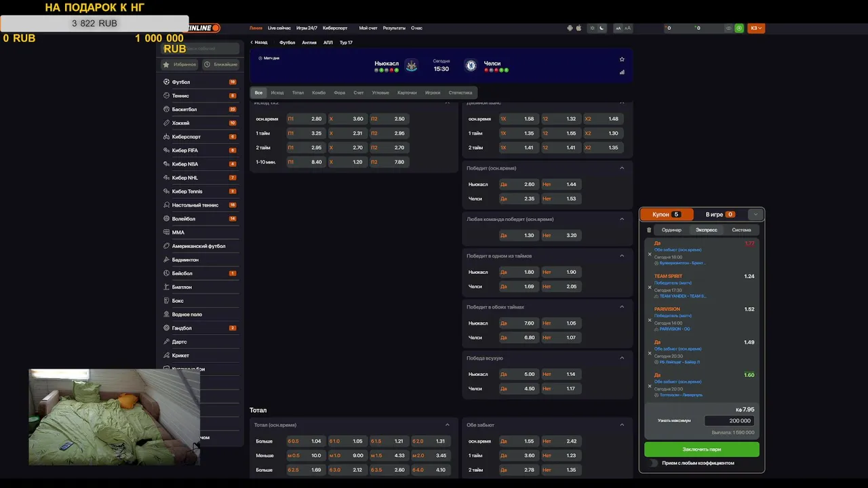Image resolution: width=868 pixels, height=488 pixels.
Task: Toggle Прием с любым коэффициентом switch
Action: pos(653,463)
